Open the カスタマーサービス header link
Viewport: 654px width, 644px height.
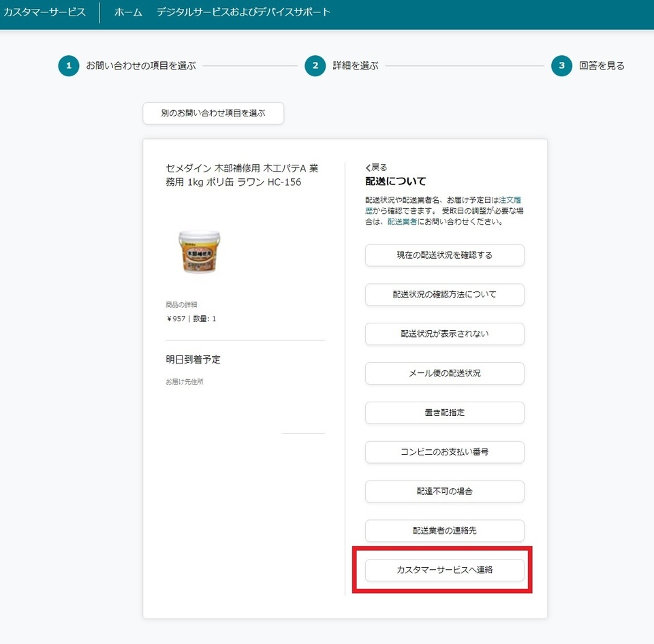pos(44,12)
